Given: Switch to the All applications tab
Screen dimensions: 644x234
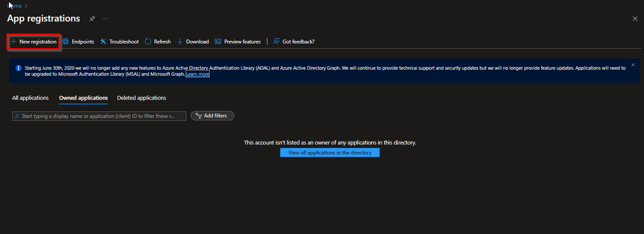Looking at the screenshot, I should pos(30,98).
